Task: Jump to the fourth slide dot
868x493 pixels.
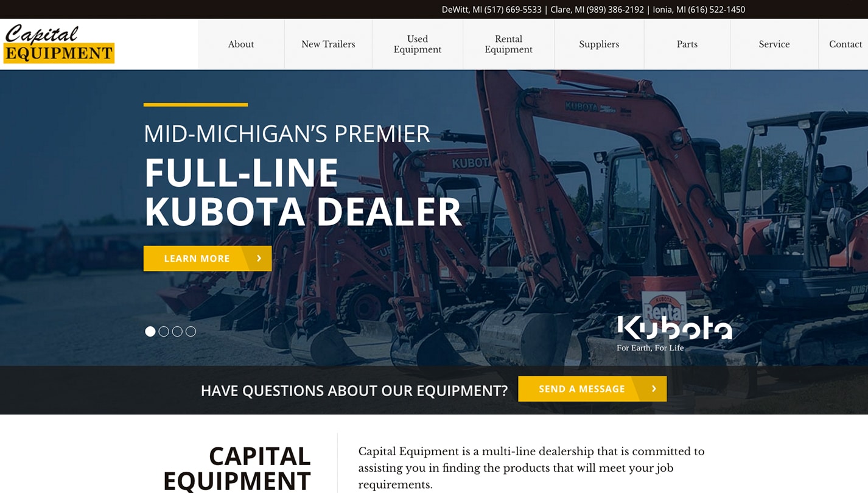Action: click(191, 332)
